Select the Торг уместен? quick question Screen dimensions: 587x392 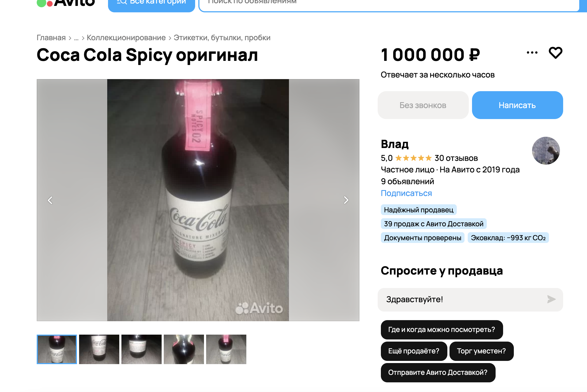point(481,351)
